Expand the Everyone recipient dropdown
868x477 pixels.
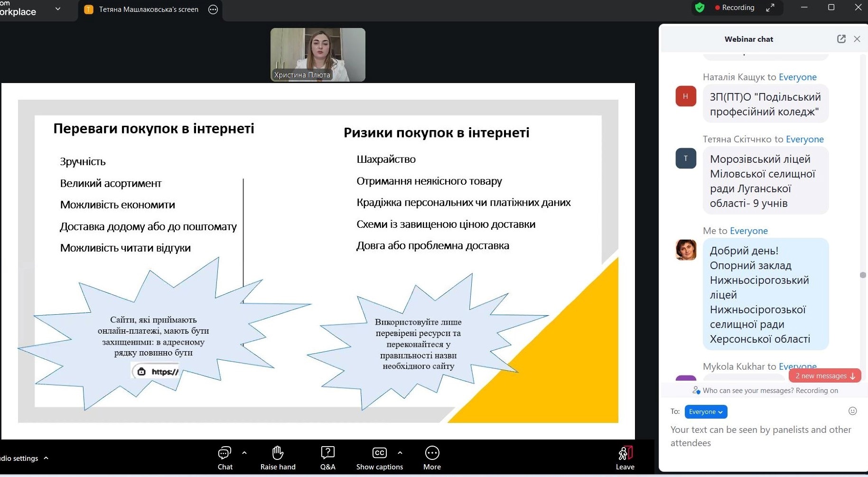(706, 412)
